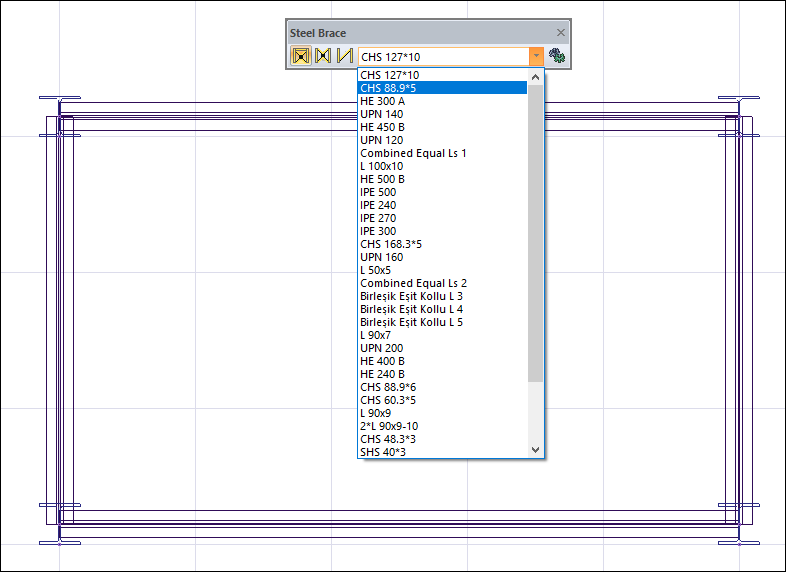Select the single diagonal brace icon
Viewport: 786px width, 572px height.
(345, 57)
